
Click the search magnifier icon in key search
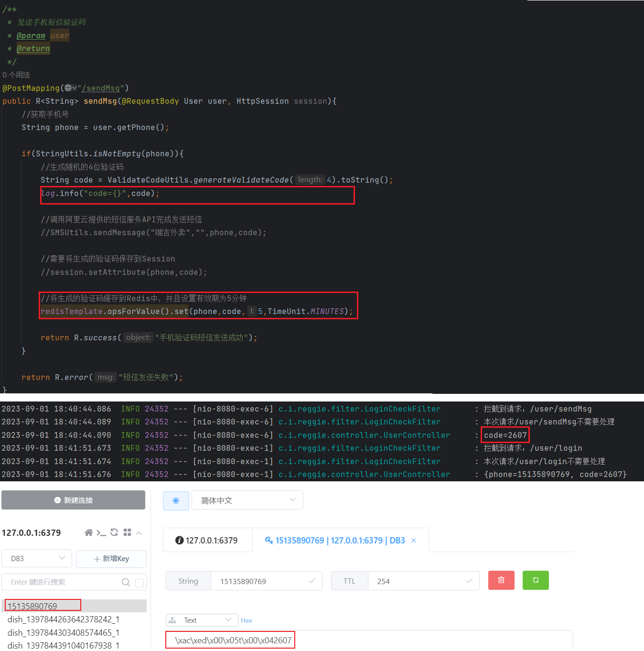coord(126,582)
